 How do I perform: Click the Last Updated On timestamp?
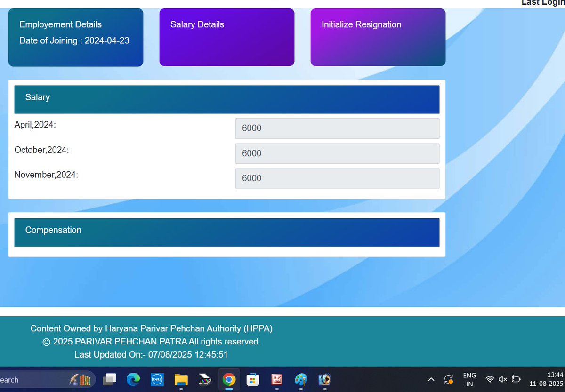pos(152,354)
